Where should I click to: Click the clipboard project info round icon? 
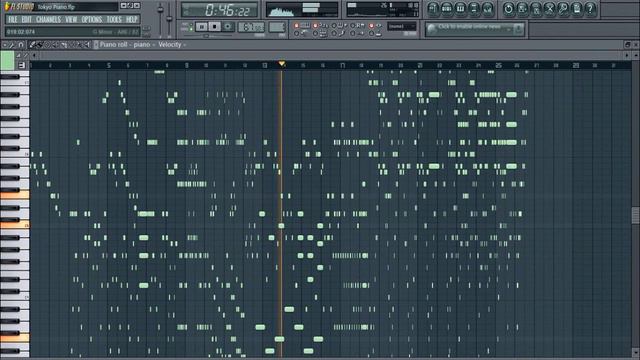(577, 9)
